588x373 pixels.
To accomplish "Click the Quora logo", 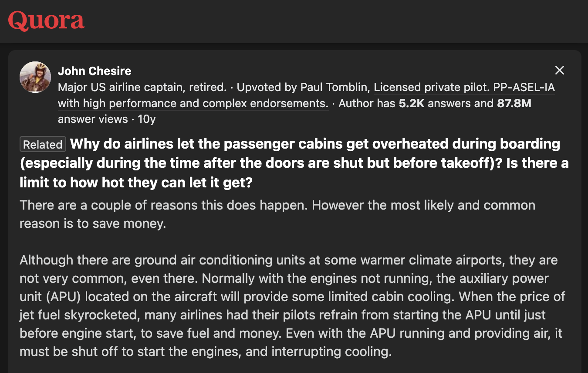I will [x=46, y=21].
